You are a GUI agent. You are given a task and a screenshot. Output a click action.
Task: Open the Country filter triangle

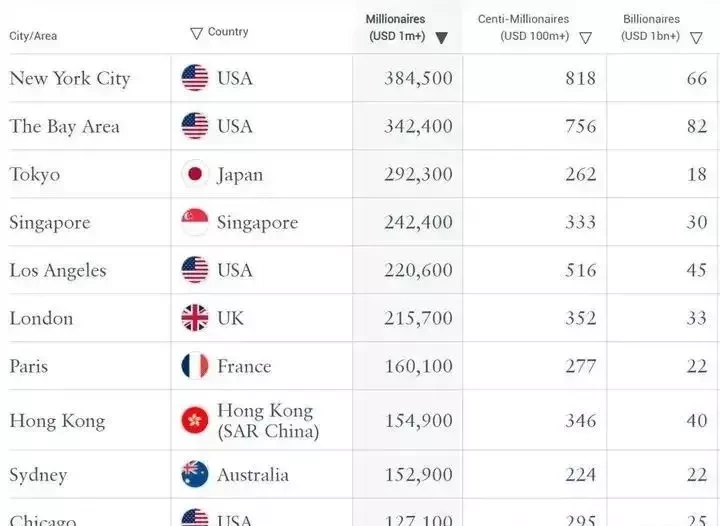coord(197,34)
